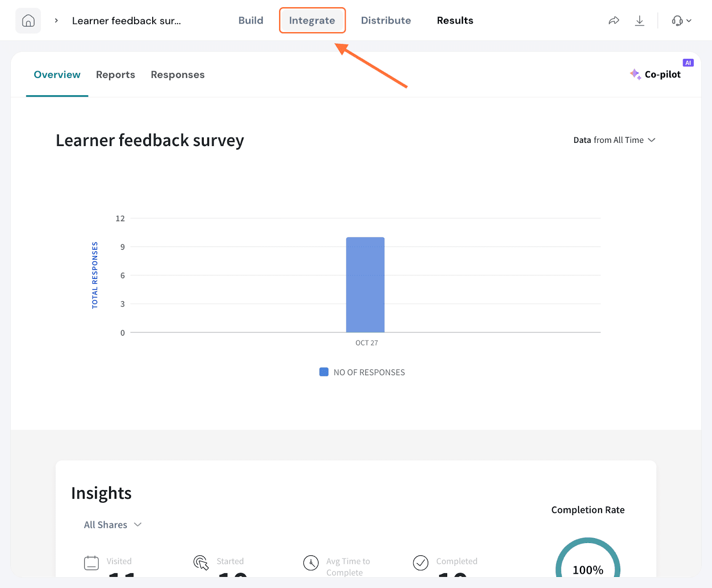
Task: Click the Co-pilot sparkle icon
Action: pyautogui.click(x=635, y=74)
